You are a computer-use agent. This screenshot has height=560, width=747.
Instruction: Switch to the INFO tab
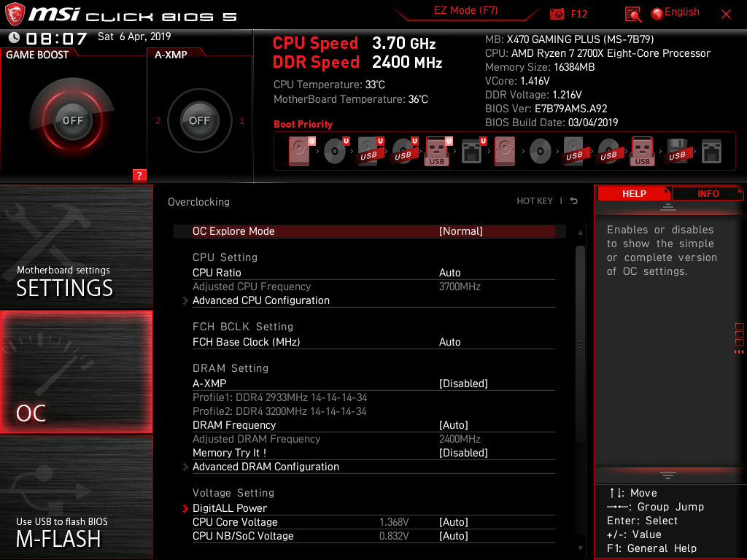pos(708,193)
